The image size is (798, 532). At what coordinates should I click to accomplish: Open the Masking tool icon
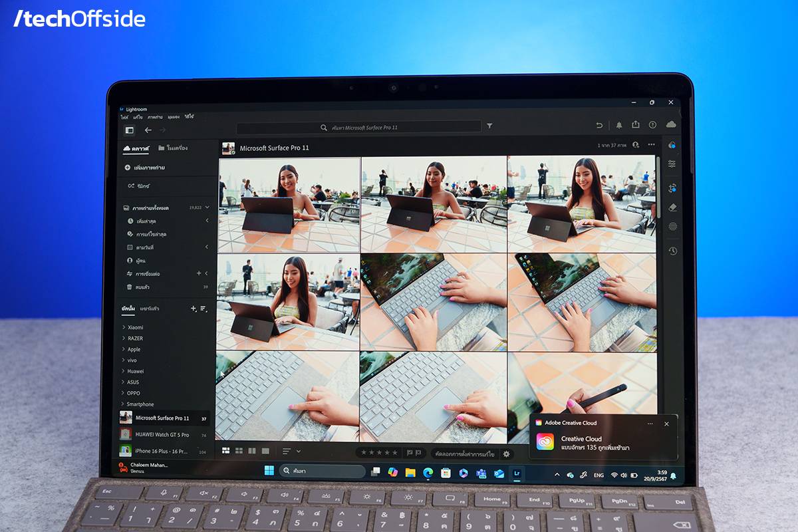672,226
